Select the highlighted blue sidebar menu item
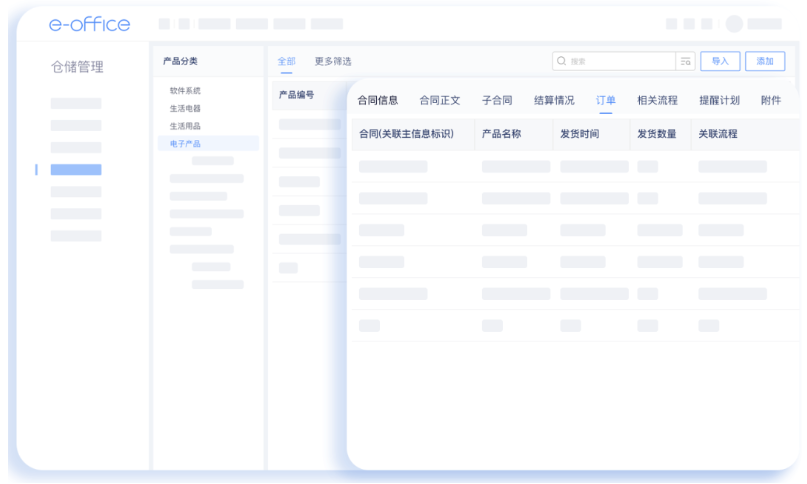This screenshot has width=807, height=484. (76, 169)
